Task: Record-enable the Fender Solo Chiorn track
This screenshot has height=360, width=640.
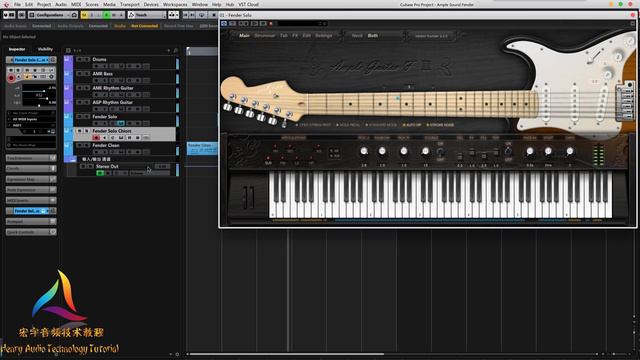Action: 96,138
